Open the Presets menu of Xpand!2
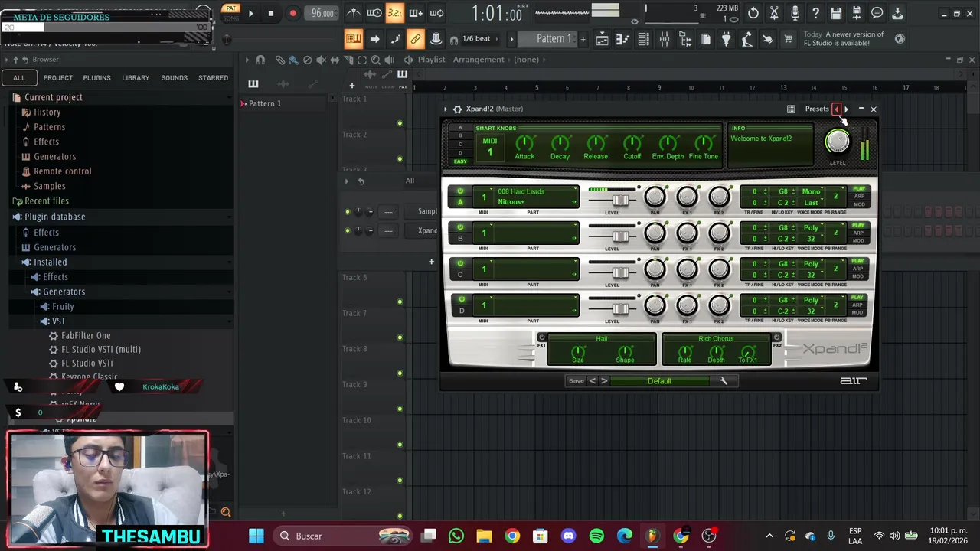Screen dimensions: 980x551 tap(816, 109)
